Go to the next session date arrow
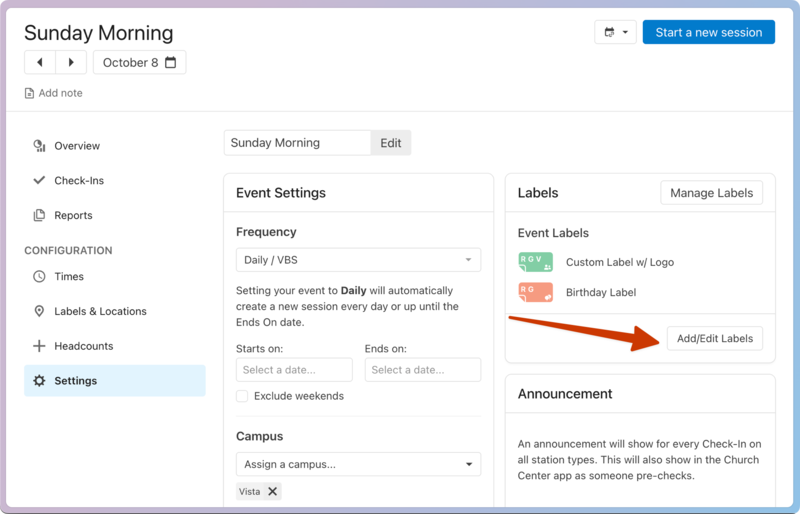 (x=70, y=62)
